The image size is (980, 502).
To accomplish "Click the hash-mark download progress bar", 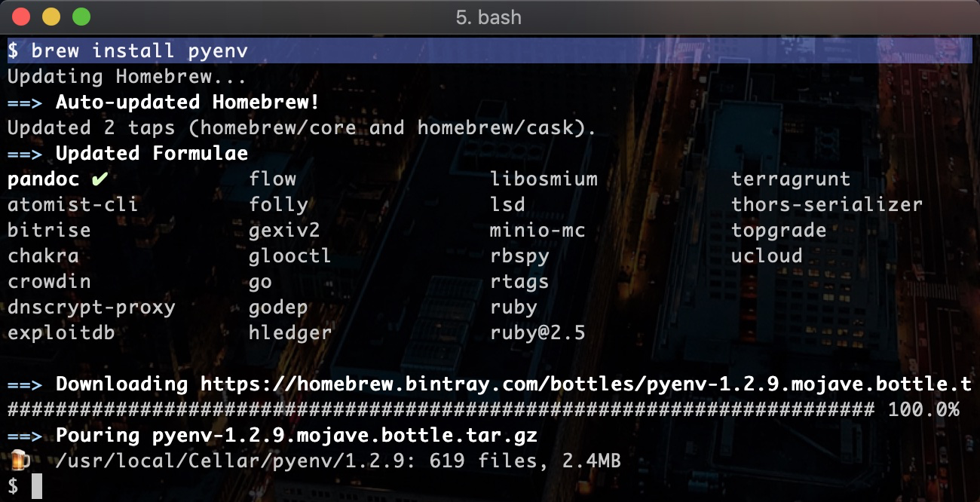I will pyautogui.click(x=441, y=410).
